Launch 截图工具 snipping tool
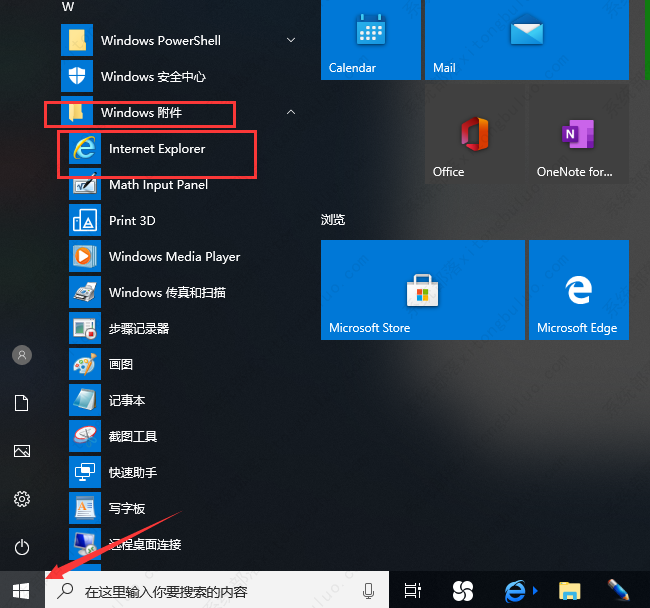 [x=132, y=437]
